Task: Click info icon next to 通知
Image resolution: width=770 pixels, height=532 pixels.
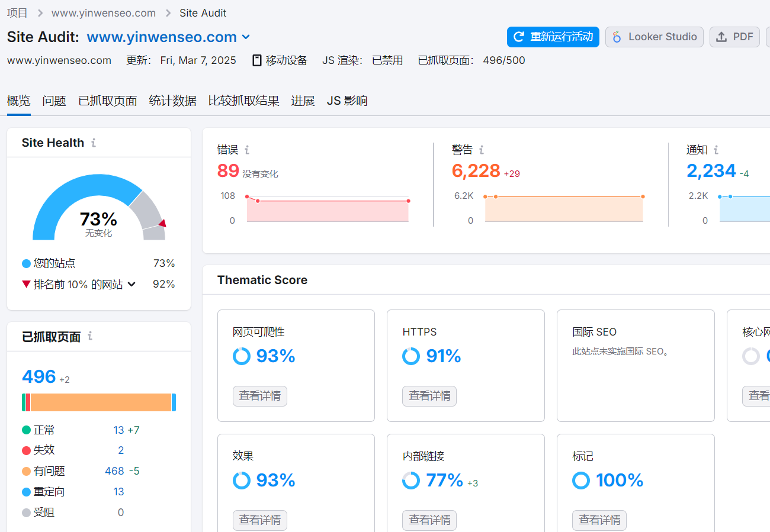Action: [716, 150]
